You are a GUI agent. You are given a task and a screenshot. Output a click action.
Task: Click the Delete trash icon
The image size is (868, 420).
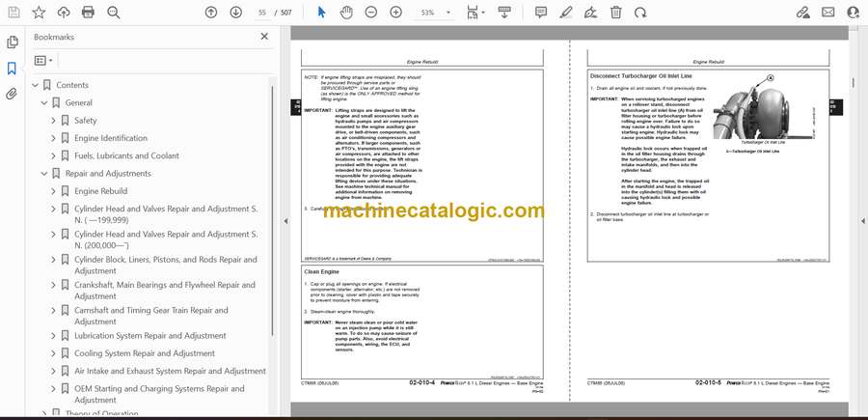click(x=615, y=13)
